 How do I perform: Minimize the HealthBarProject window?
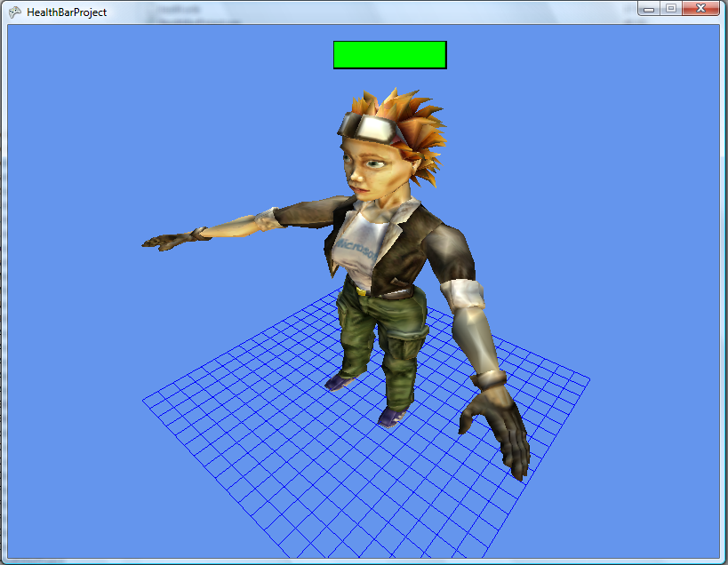[649, 8]
